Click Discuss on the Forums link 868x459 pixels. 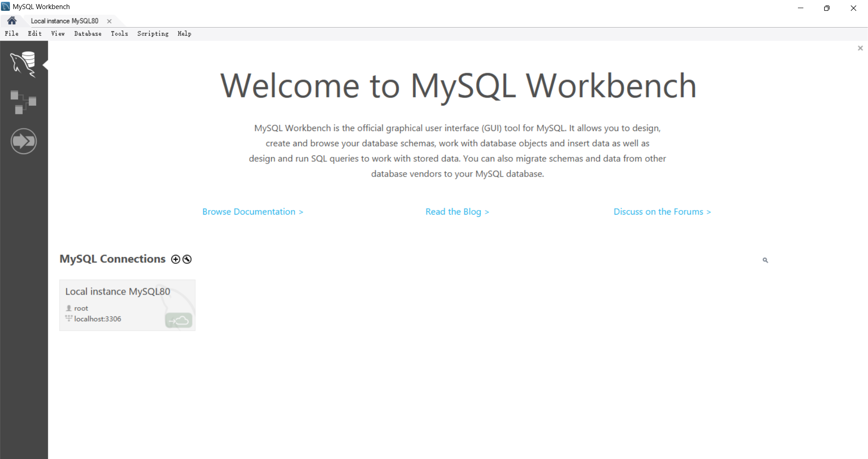point(662,212)
